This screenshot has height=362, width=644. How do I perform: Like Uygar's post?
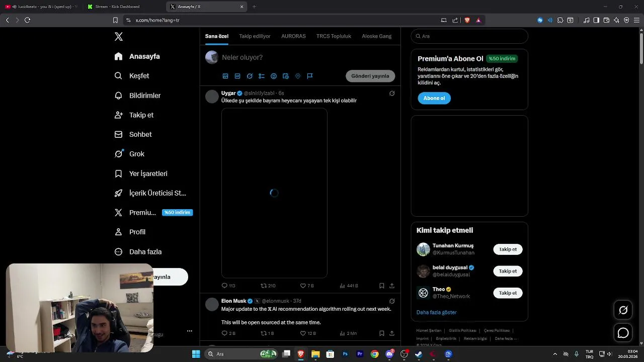coord(307,286)
